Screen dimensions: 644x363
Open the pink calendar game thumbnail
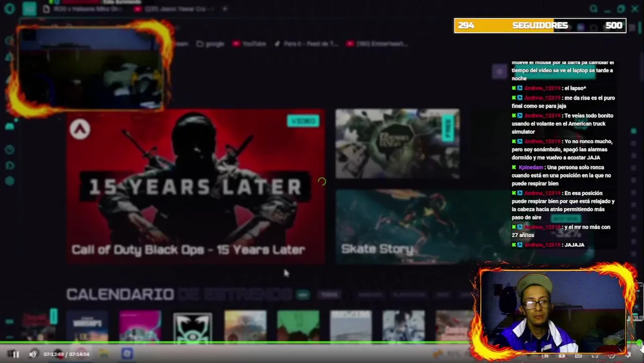140,327
